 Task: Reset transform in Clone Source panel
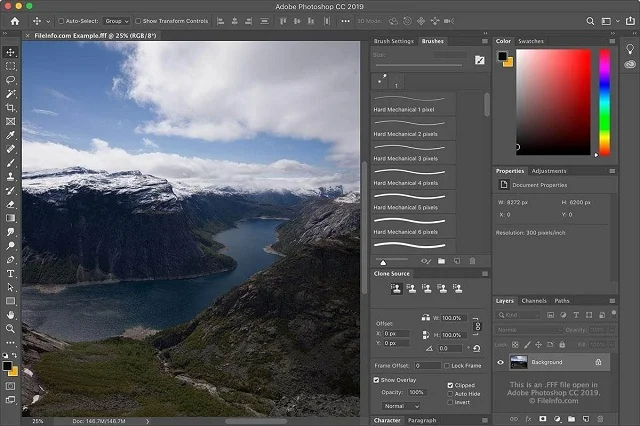(x=477, y=348)
